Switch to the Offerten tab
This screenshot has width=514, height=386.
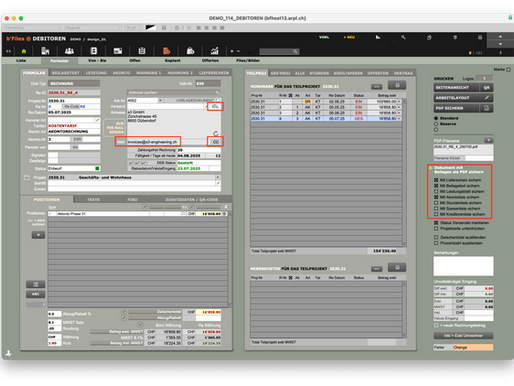click(x=210, y=61)
